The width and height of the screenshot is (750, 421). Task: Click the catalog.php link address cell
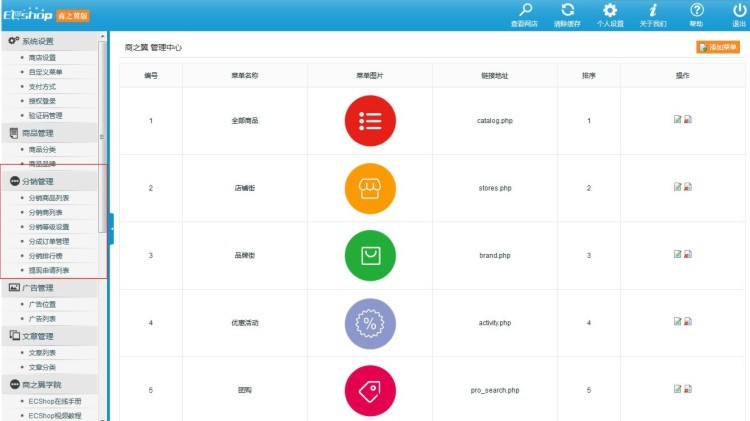tap(495, 121)
